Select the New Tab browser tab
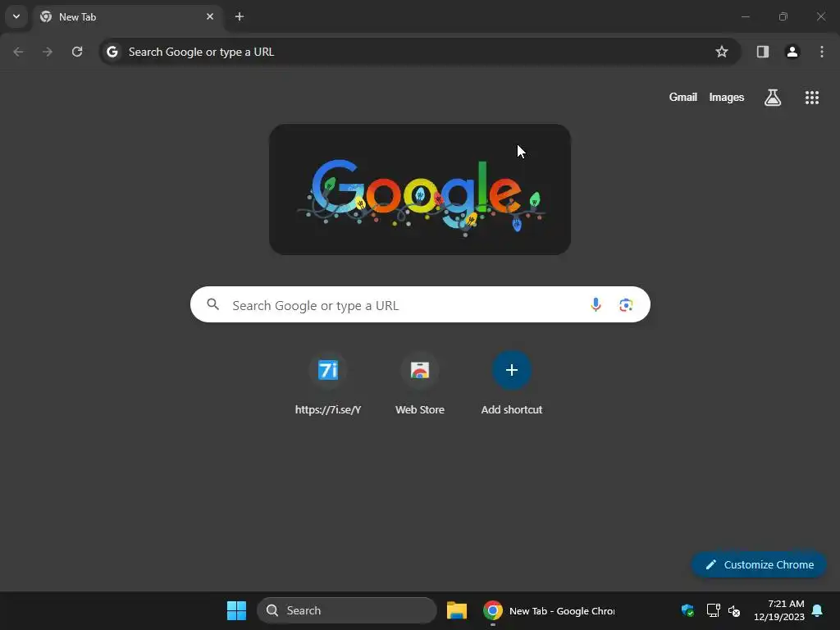 click(127, 16)
